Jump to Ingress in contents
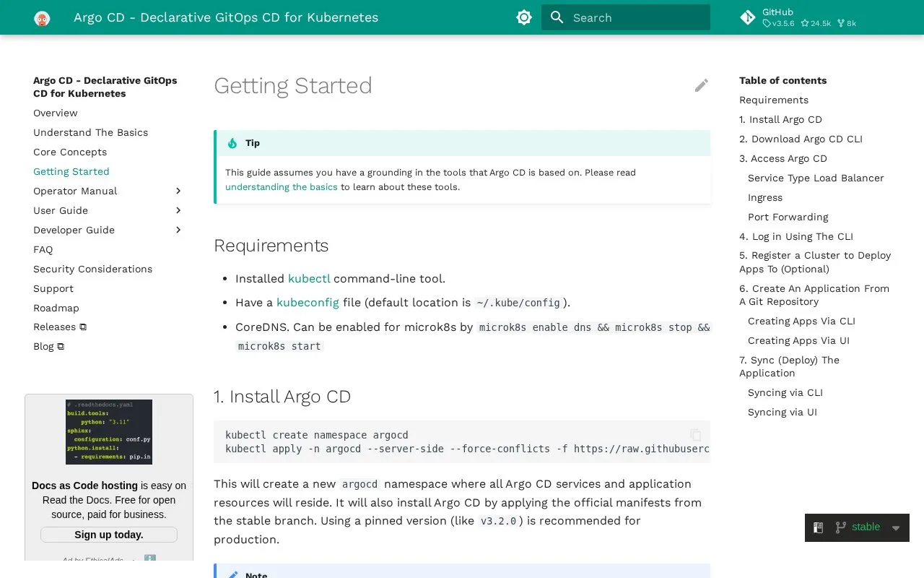The width and height of the screenshot is (924, 578). (765, 197)
